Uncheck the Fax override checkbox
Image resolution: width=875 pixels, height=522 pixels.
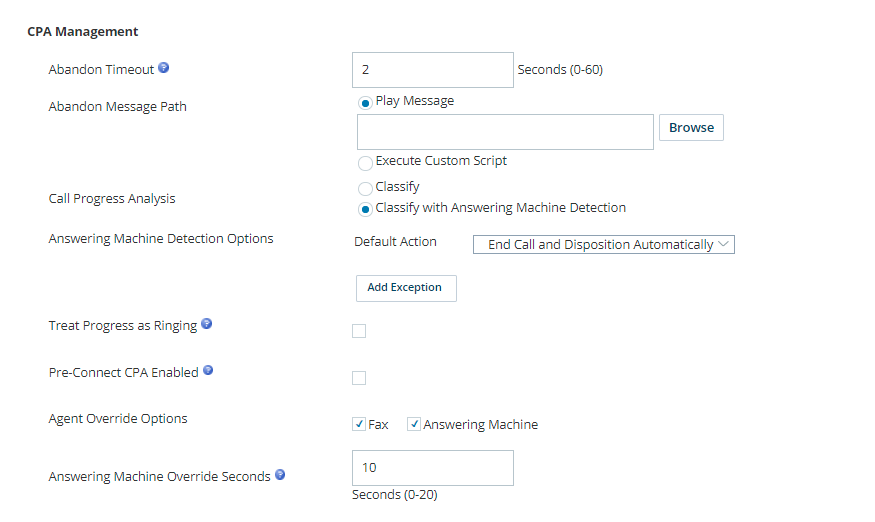(x=359, y=424)
